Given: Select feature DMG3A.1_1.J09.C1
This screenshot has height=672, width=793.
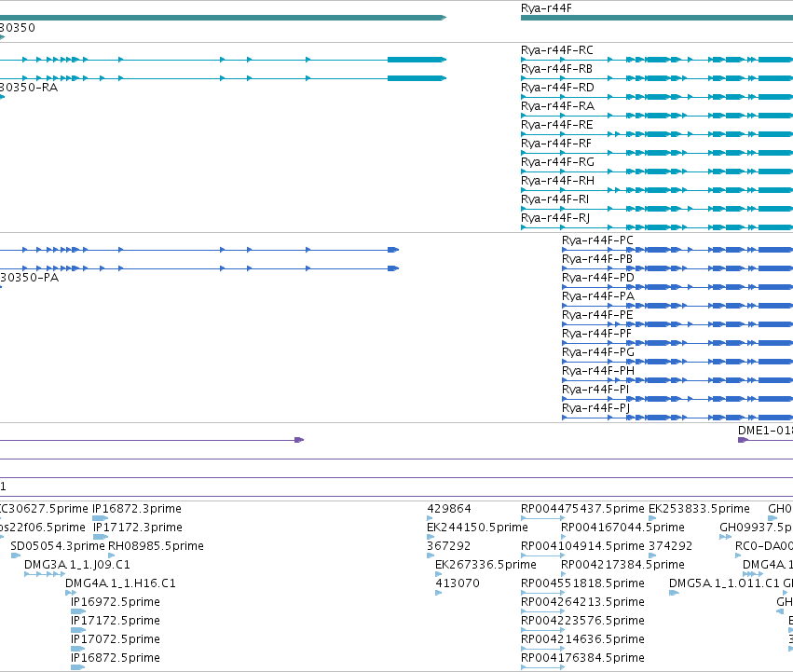Looking at the screenshot, I should [76, 565].
